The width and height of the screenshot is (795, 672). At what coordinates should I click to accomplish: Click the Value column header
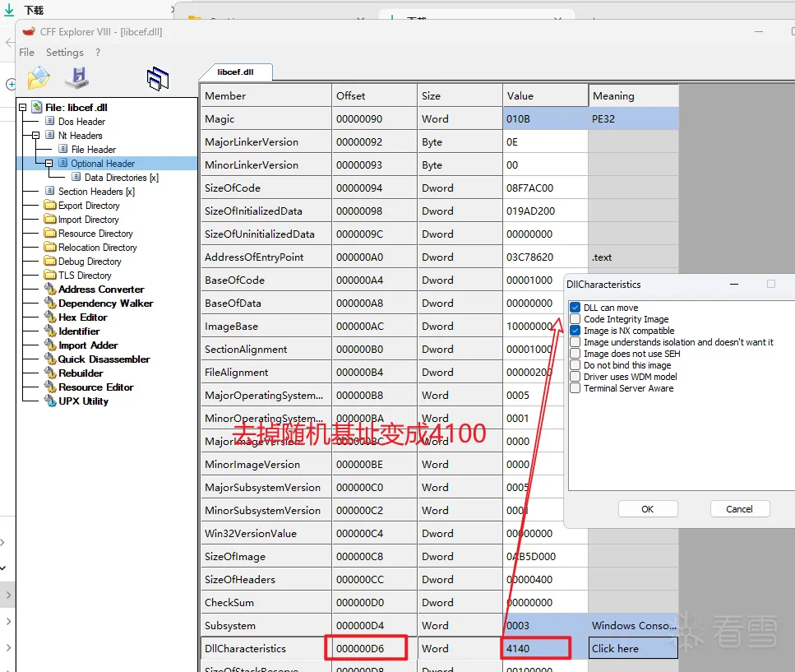click(x=545, y=95)
